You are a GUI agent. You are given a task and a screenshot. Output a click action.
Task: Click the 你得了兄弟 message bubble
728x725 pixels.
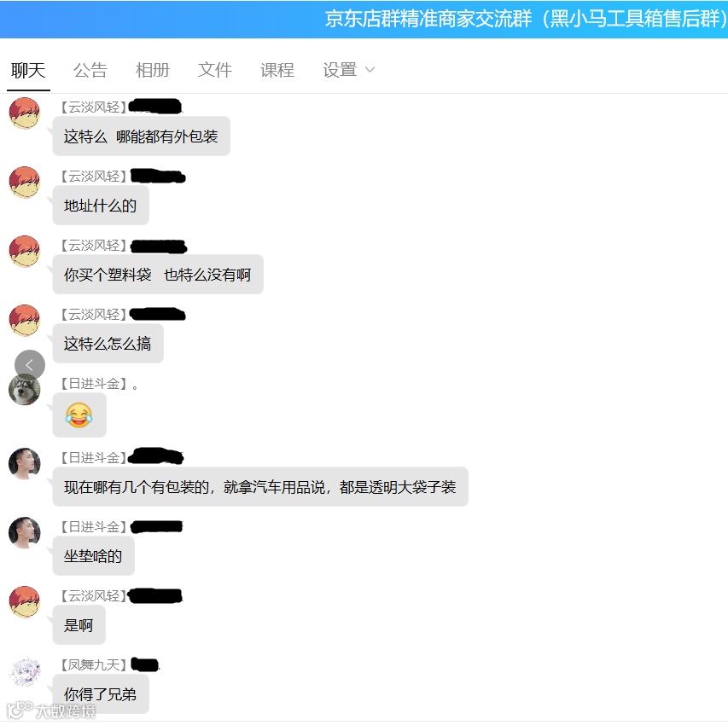click(x=101, y=694)
